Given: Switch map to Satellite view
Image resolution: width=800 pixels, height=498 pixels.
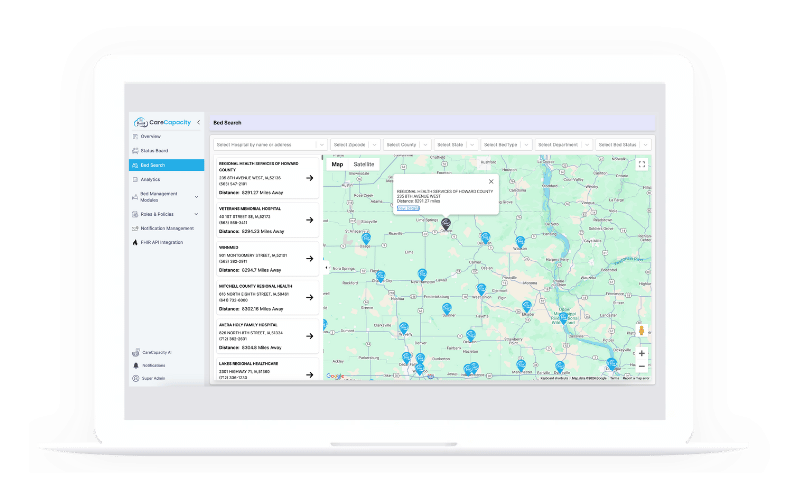Looking at the screenshot, I should [364, 163].
